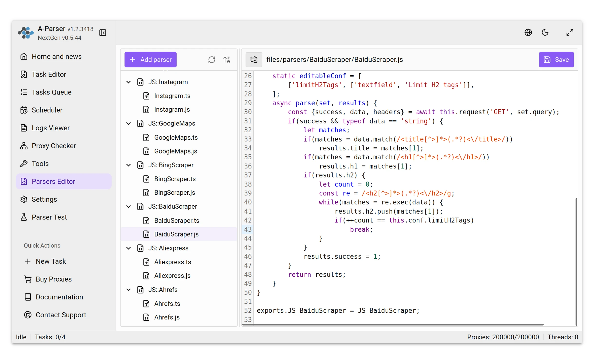The width and height of the screenshot is (594, 364).
Task: Open the Scheduler calendar icon
Action: point(24,110)
